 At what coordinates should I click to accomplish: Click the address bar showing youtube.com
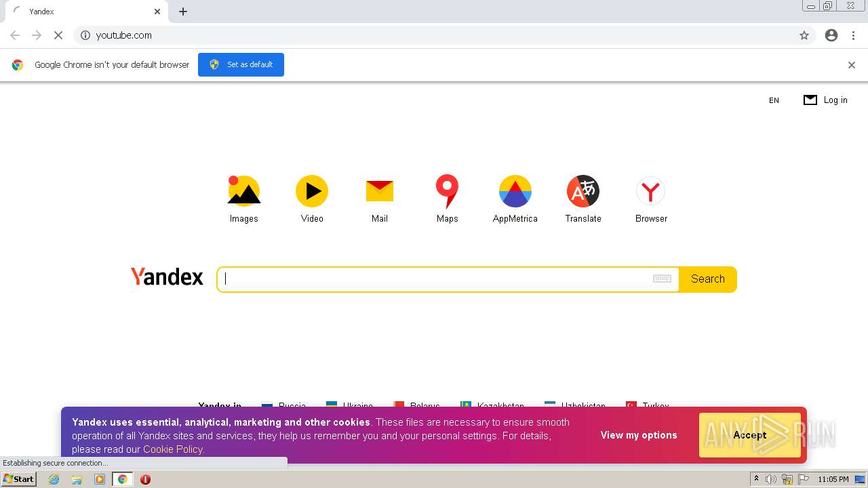[444, 35]
